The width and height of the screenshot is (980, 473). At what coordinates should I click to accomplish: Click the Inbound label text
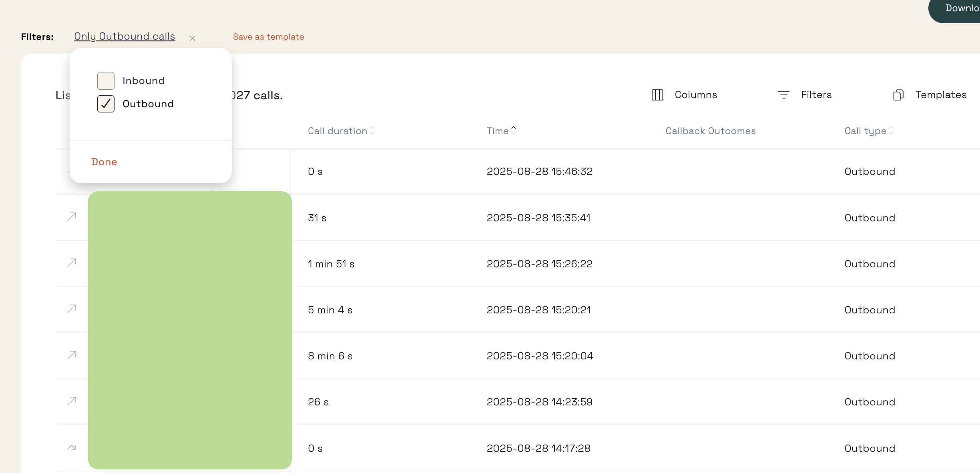click(143, 81)
